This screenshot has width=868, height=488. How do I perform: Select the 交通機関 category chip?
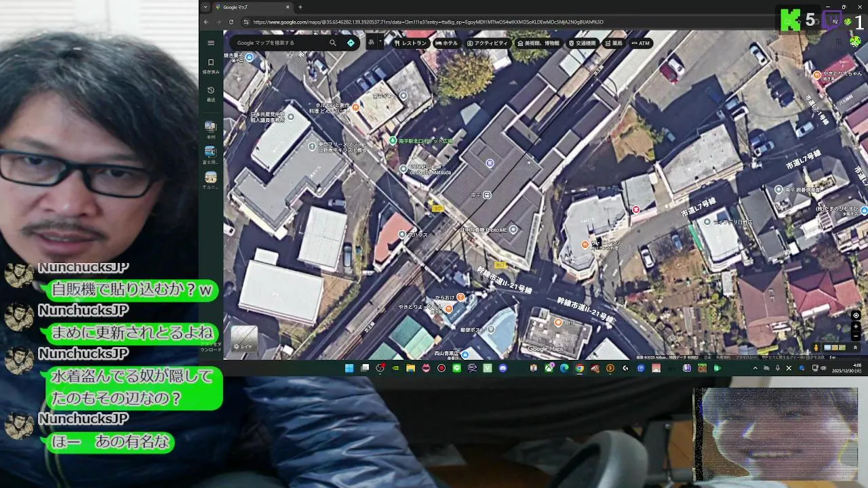click(x=582, y=43)
